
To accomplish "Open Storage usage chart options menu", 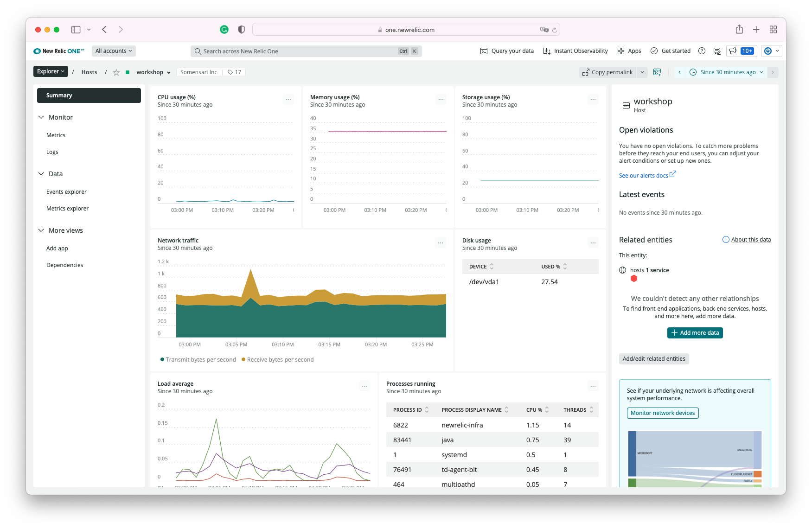I will (593, 99).
